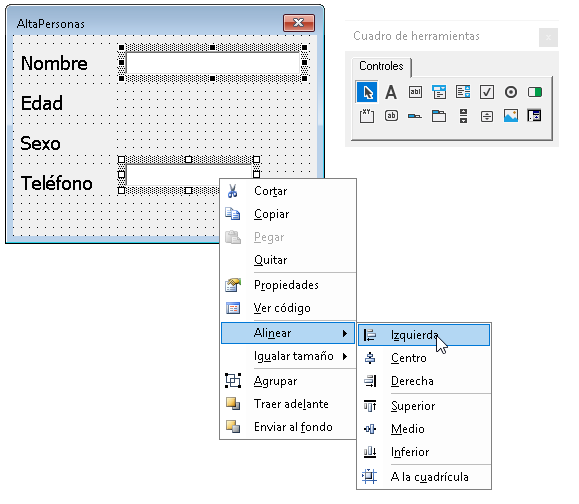Image resolution: width=579 pixels, height=504 pixels.
Task: Open Propiedades from the context menu
Action: click(x=288, y=285)
